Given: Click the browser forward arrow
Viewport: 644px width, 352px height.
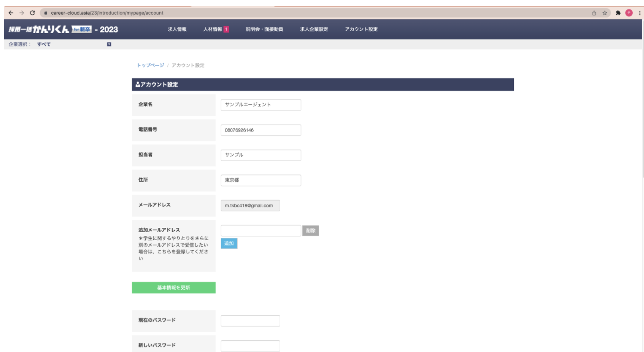Looking at the screenshot, I should click(22, 13).
